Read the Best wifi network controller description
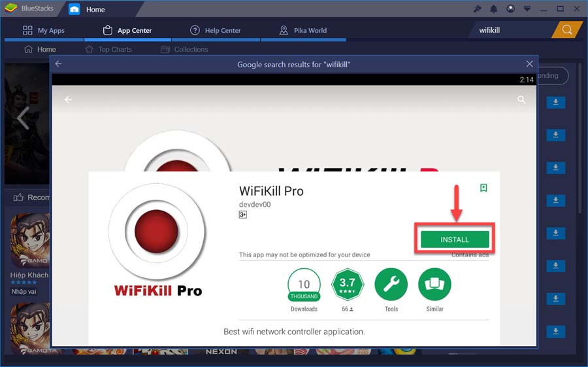Viewport: 588px width, 367px height. 294,332
